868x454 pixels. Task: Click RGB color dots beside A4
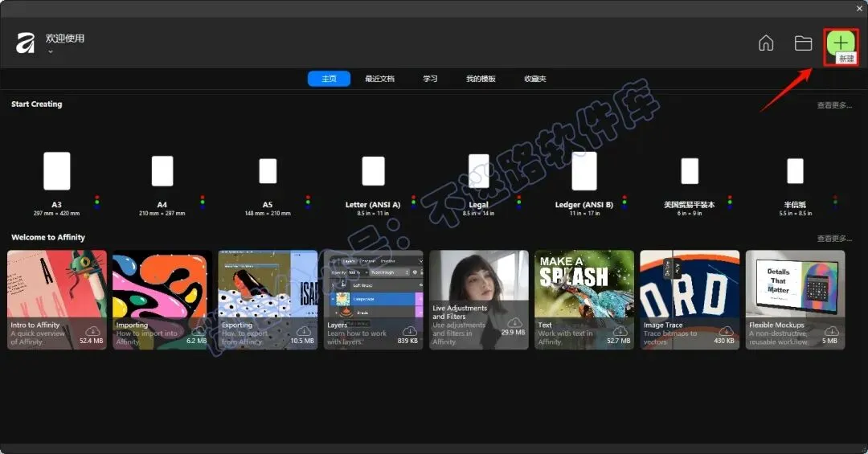(x=202, y=202)
